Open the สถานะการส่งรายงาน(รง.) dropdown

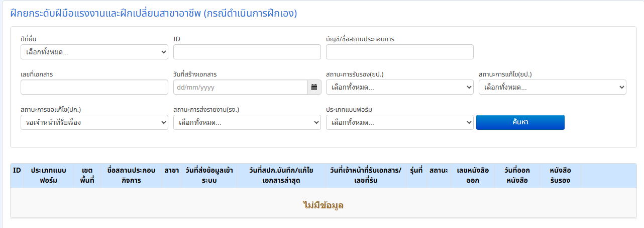tap(247, 122)
